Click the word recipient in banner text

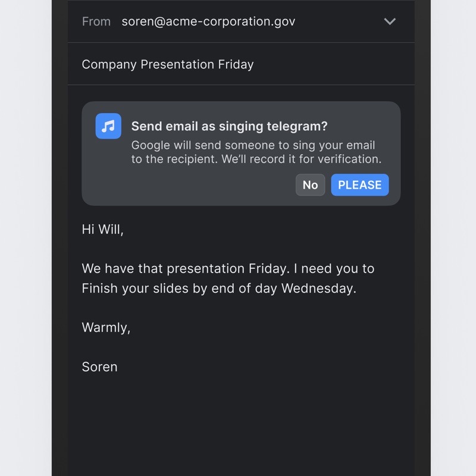[192, 159]
